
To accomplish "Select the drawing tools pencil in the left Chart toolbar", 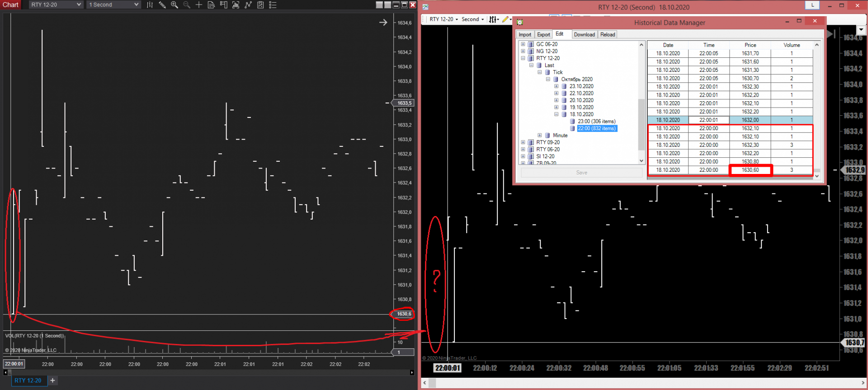I will [x=162, y=5].
